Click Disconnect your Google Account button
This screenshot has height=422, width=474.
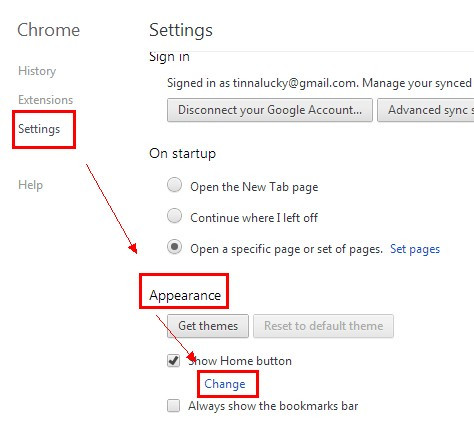(270, 110)
